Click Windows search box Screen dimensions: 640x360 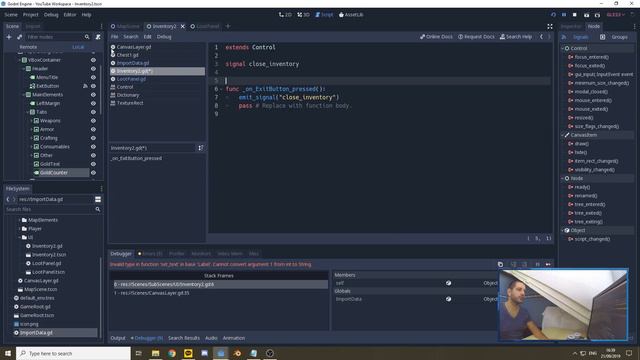point(73,353)
